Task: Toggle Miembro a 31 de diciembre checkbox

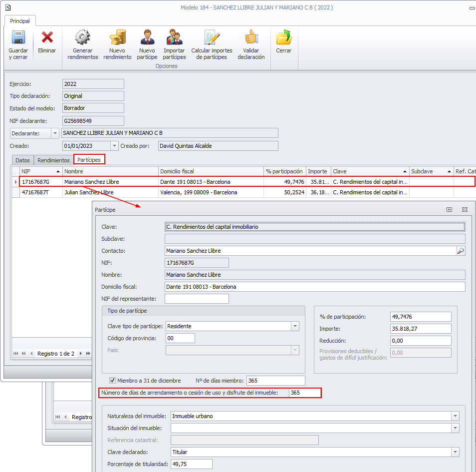Action: point(112,380)
